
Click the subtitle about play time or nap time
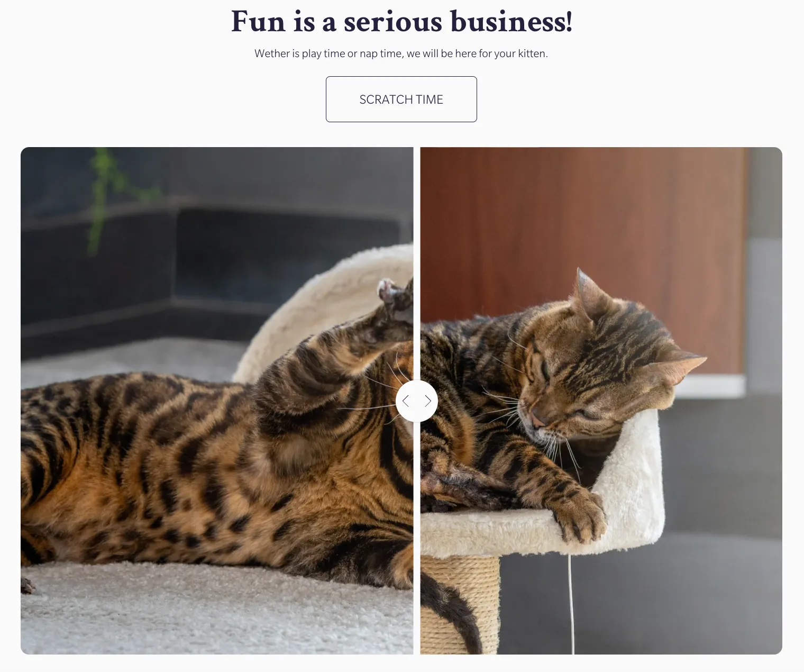tap(401, 53)
